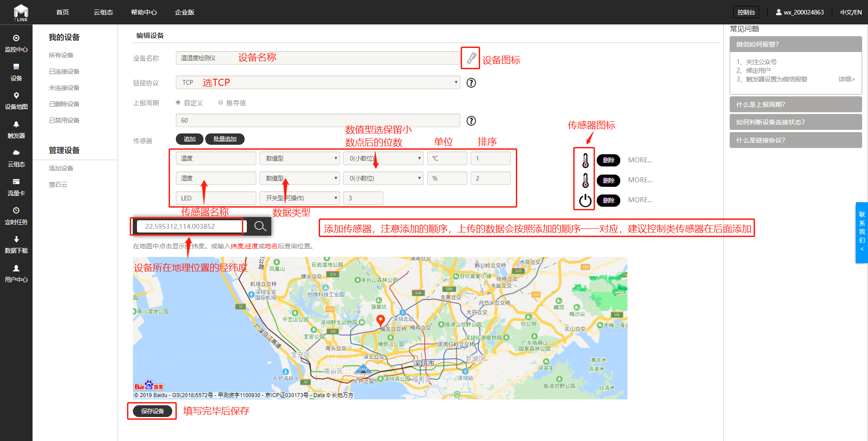The image size is (868, 441).
Task: Click the 批量追加 button
Action: coord(225,139)
